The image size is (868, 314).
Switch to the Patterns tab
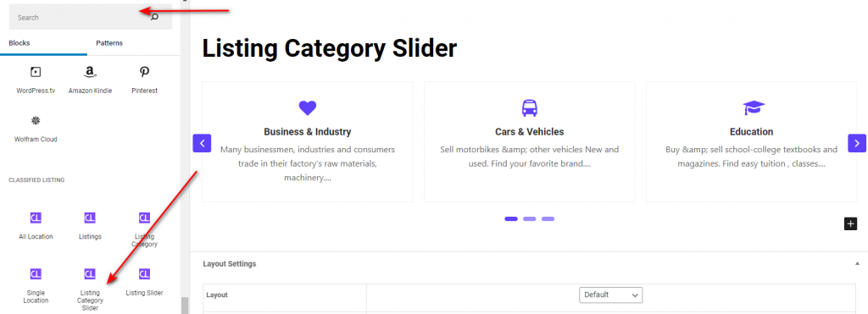109,43
